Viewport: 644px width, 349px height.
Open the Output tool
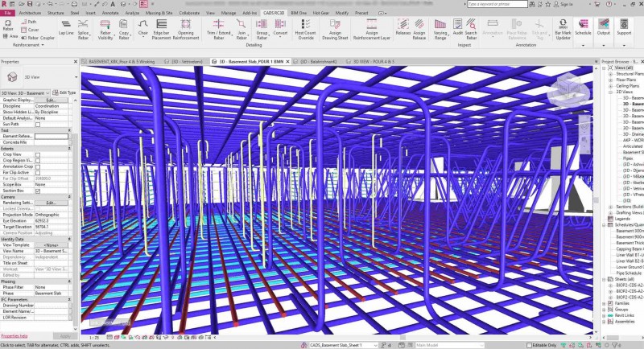pyautogui.click(x=603, y=27)
